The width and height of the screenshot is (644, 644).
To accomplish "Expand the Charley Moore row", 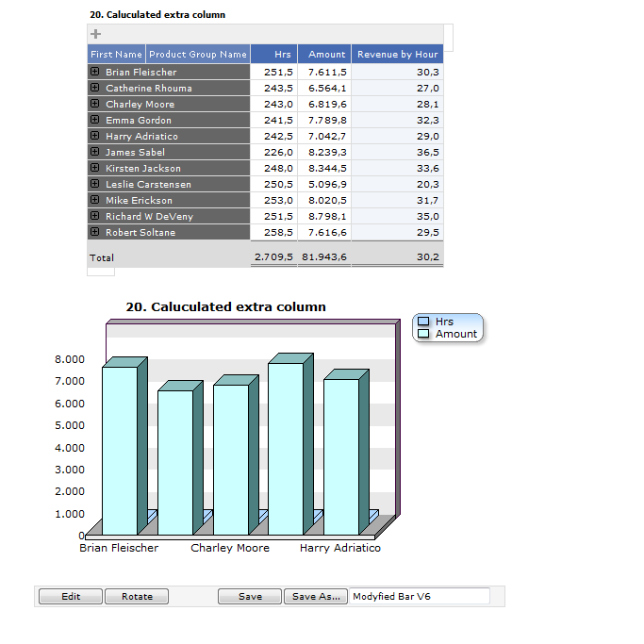I will [x=94, y=104].
